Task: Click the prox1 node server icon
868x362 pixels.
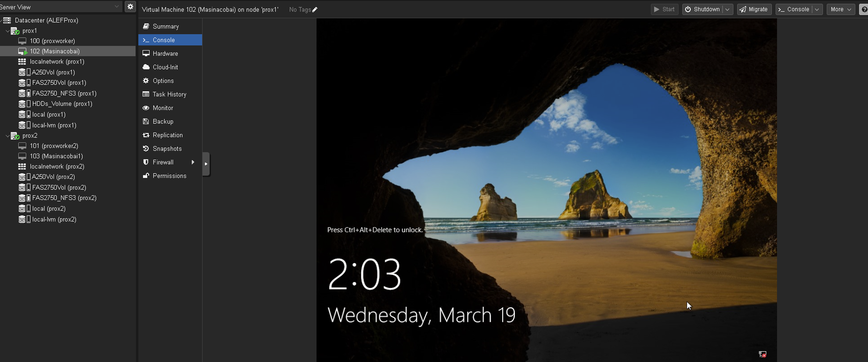Action: click(x=15, y=31)
